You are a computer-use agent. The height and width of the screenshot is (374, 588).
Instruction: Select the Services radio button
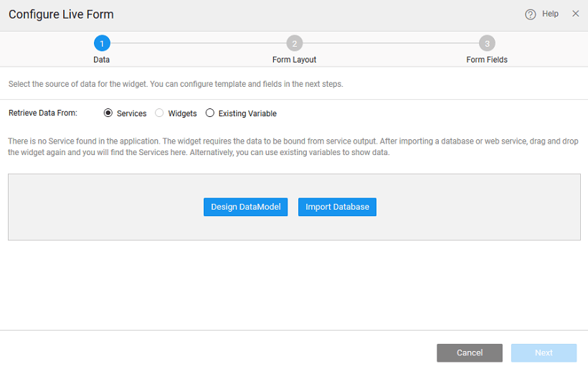108,113
